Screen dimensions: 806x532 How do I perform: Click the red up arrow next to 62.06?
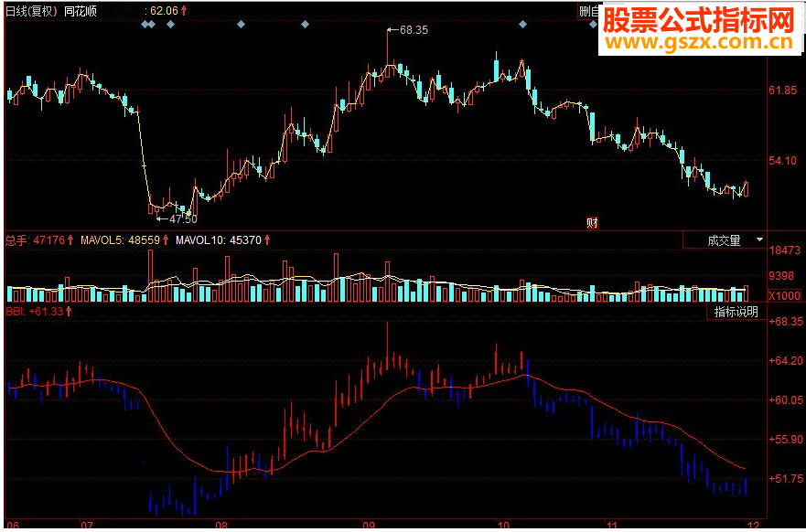[184, 10]
